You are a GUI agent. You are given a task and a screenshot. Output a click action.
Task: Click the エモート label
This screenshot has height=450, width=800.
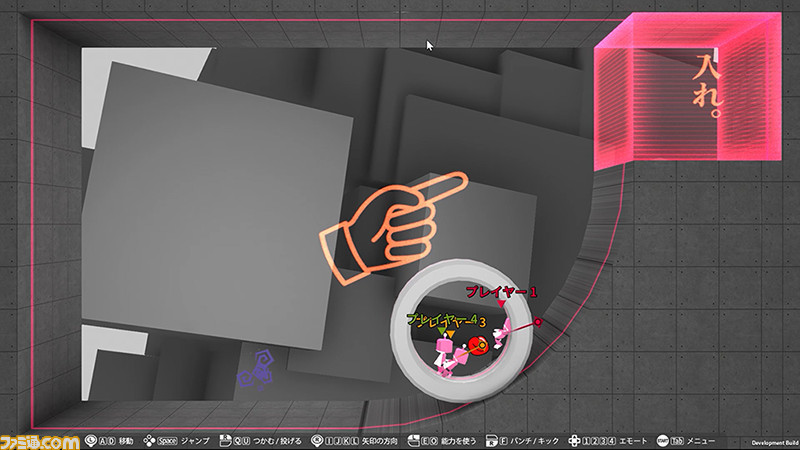[x=633, y=441]
